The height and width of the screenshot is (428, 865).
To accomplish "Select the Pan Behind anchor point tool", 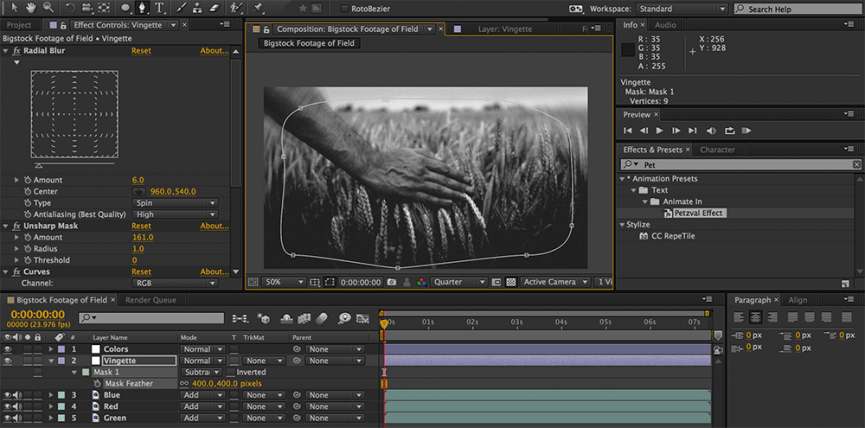I will coord(104,8).
